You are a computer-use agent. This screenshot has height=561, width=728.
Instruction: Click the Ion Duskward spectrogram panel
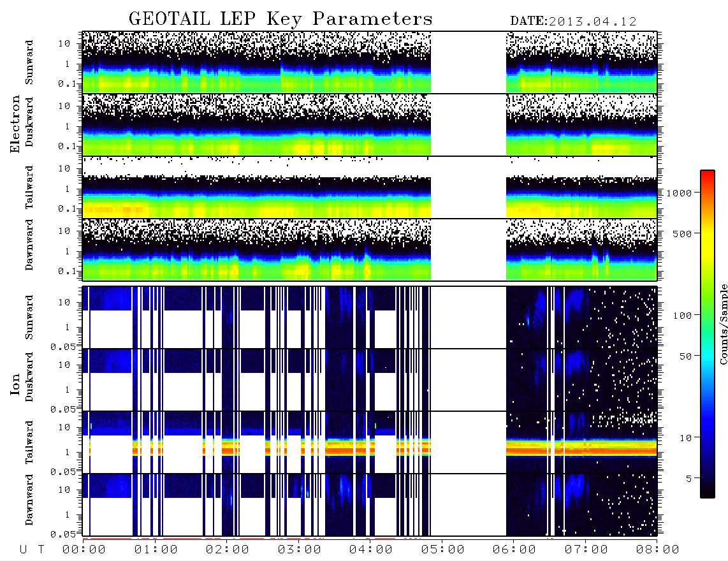pyautogui.click(x=370, y=380)
